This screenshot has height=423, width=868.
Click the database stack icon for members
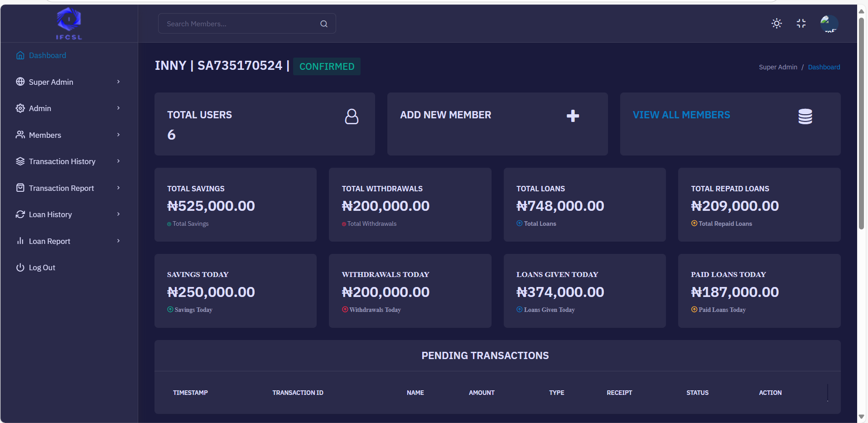pos(805,117)
